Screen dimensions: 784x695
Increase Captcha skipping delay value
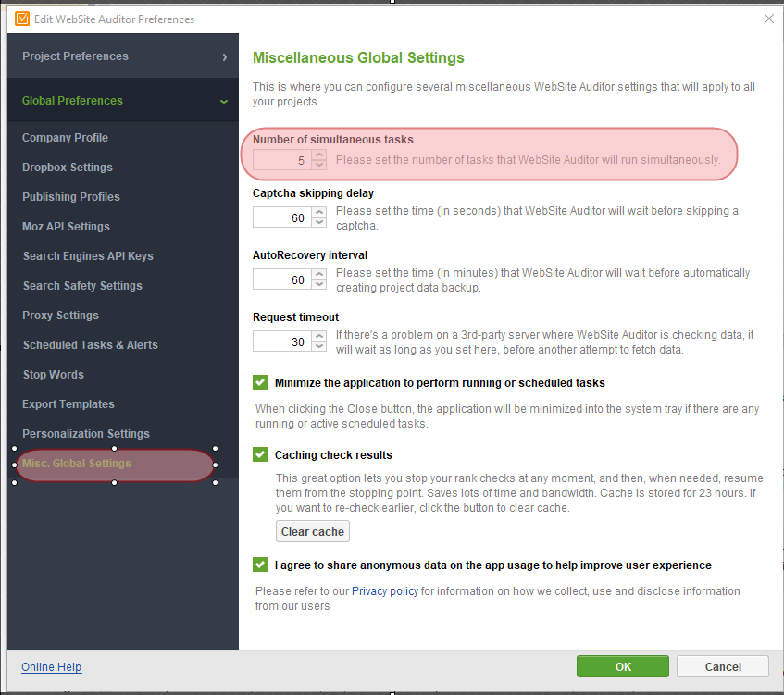pos(319,212)
